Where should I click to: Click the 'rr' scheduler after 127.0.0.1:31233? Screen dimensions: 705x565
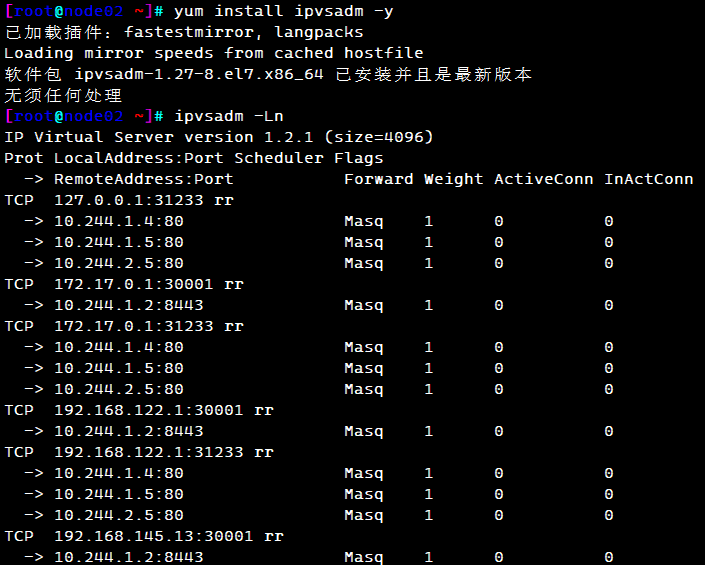pyautogui.click(x=224, y=201)
